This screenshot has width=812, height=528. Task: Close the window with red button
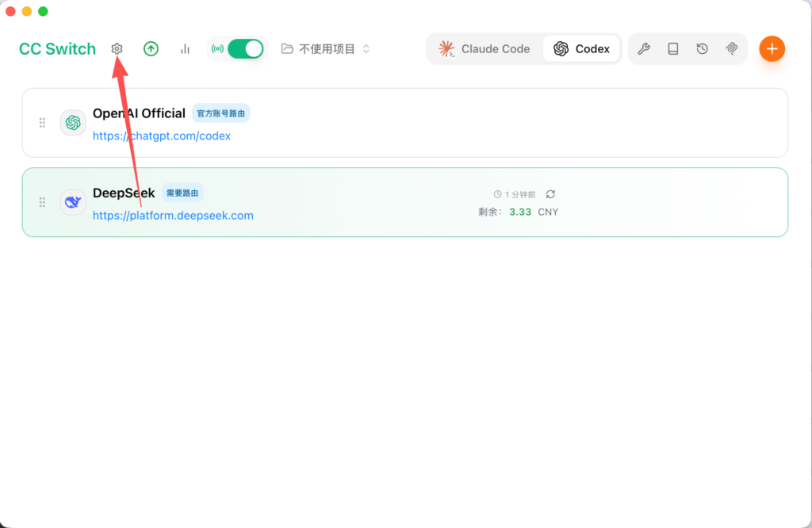[x=11, y=11]
